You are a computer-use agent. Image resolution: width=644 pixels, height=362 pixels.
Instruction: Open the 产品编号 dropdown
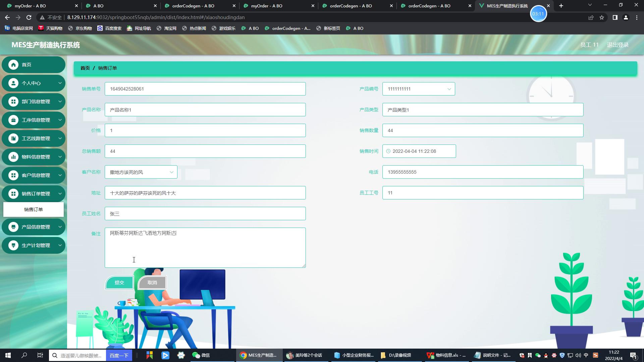(x=449, y=89)
